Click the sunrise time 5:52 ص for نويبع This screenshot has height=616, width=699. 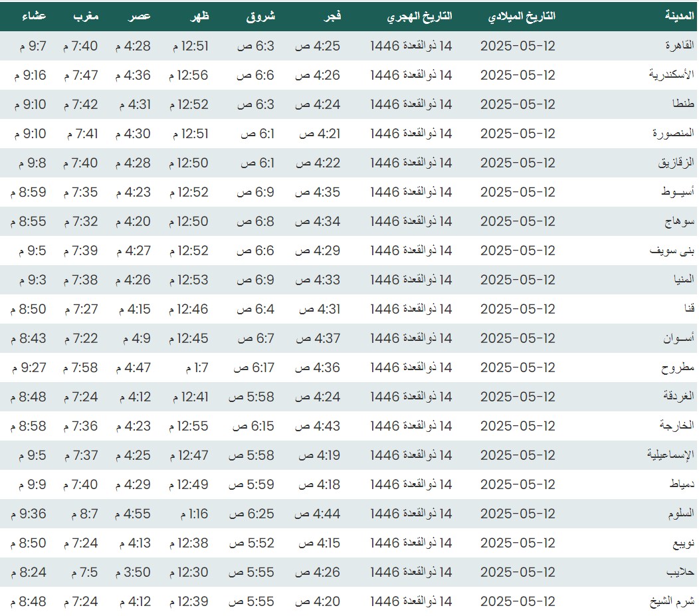(x=251, y=543)
